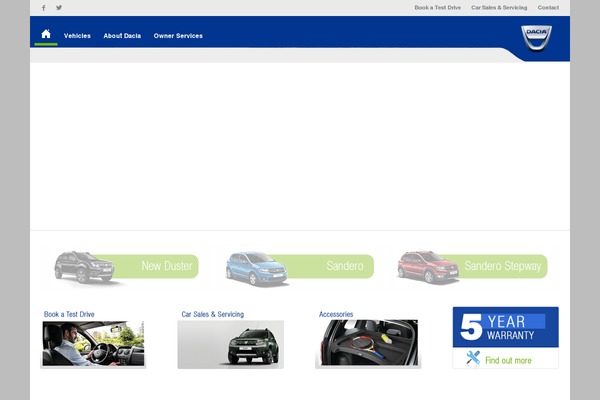Go to the Home icon
The height and width of the screenshot is (400, 600).
coord(46,34)
